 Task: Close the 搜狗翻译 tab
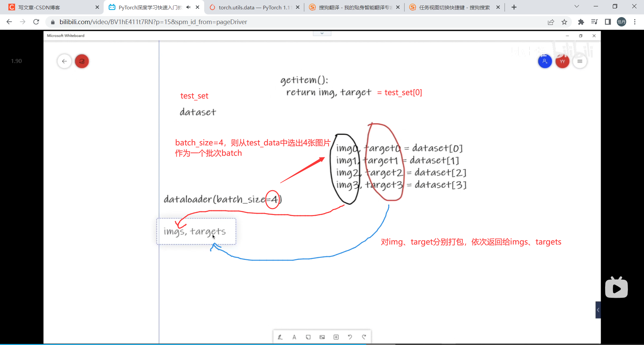click(398, 7)
